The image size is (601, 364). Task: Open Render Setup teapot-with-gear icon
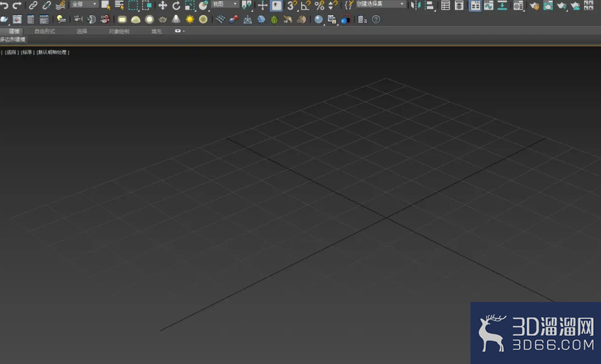[534, 5]
